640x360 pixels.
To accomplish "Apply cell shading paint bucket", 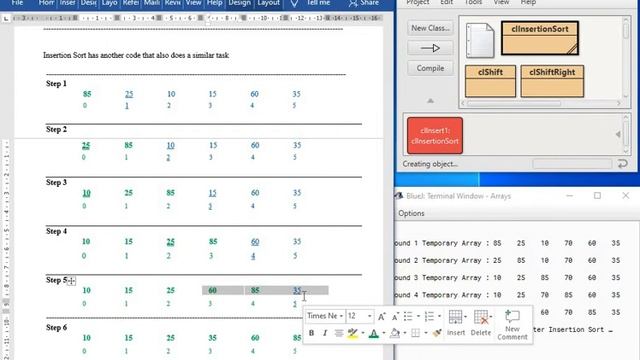I will (395, 333).
